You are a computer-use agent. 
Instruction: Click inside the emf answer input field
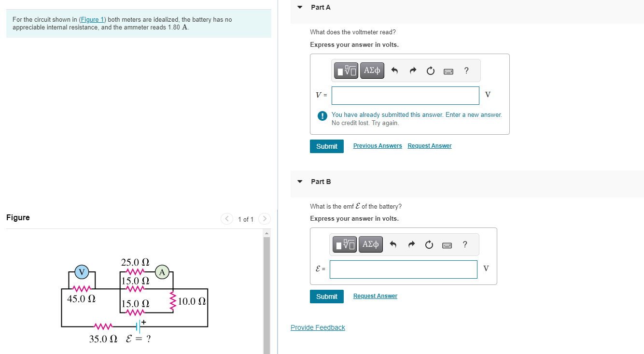point(403,269)
